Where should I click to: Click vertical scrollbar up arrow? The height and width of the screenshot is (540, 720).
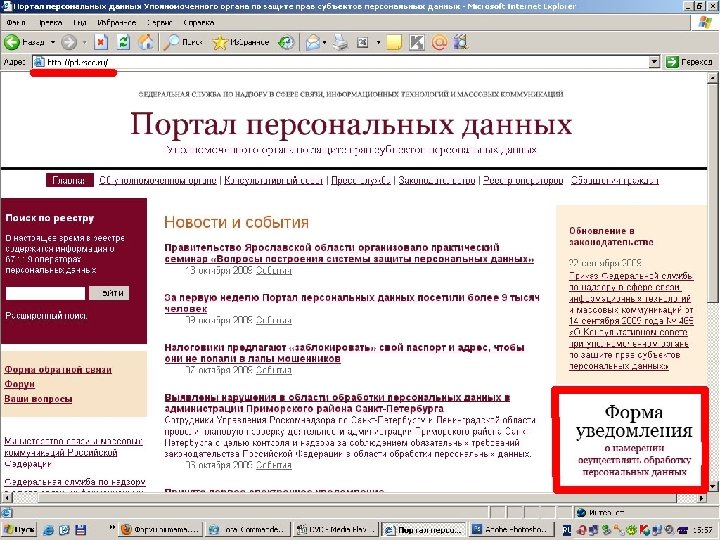click(712, 78)
